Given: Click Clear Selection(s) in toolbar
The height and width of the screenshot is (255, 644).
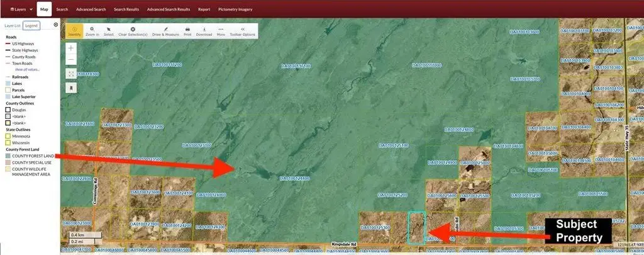Looking at the screenshot, I should pos(133,31).
